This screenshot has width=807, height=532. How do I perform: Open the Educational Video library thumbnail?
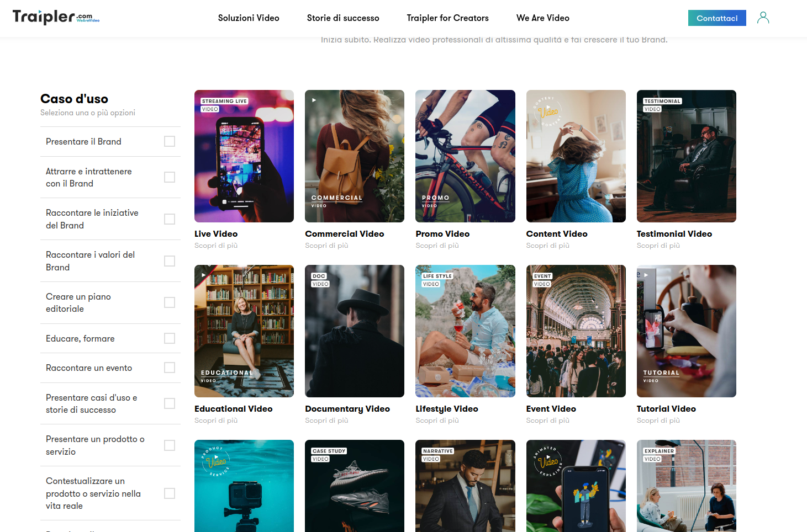tap(244, 331)
